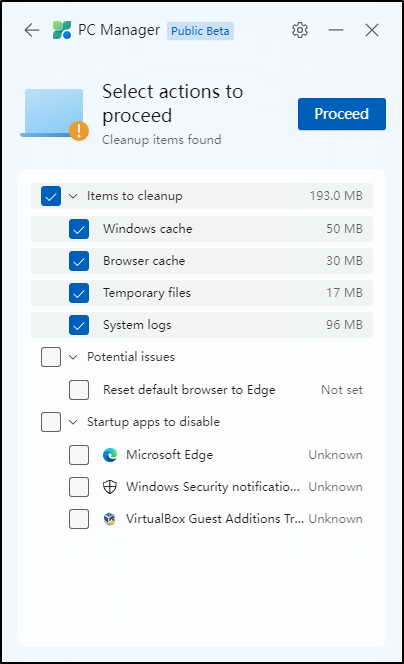Minimize the PC Manager window
This screenshot has height=664, width=404.
coord(336,30)
